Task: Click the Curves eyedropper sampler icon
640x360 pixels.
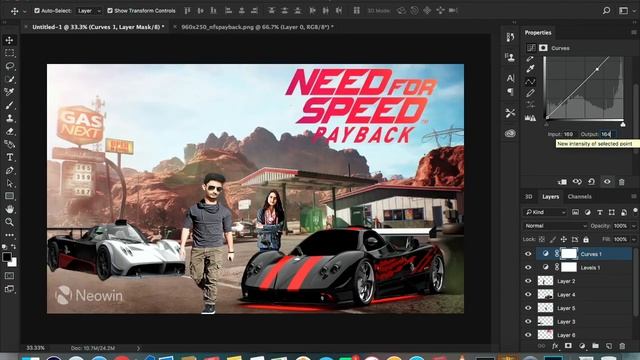Action: (530, 69)
